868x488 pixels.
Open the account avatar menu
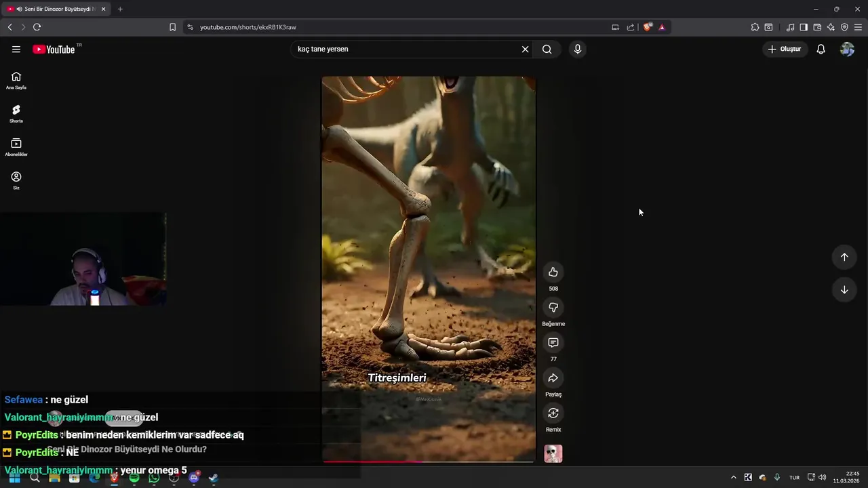coord(847,49)
